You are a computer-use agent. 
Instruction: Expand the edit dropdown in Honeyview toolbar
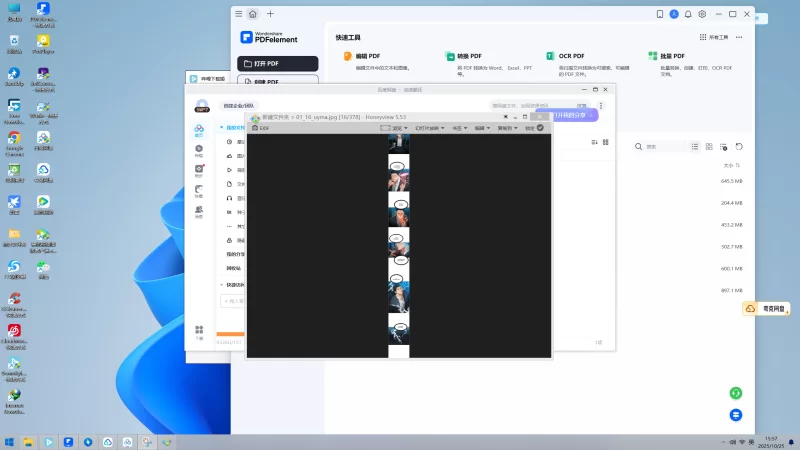[482, 128]
